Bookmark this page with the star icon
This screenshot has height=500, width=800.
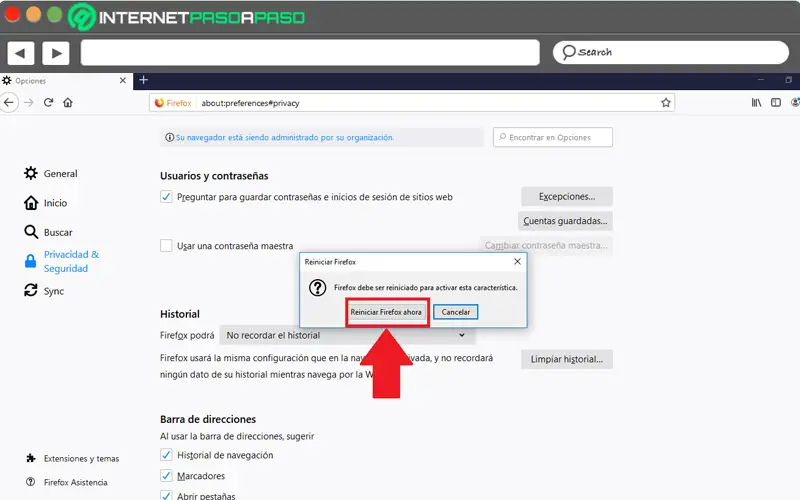coord(666,103)
